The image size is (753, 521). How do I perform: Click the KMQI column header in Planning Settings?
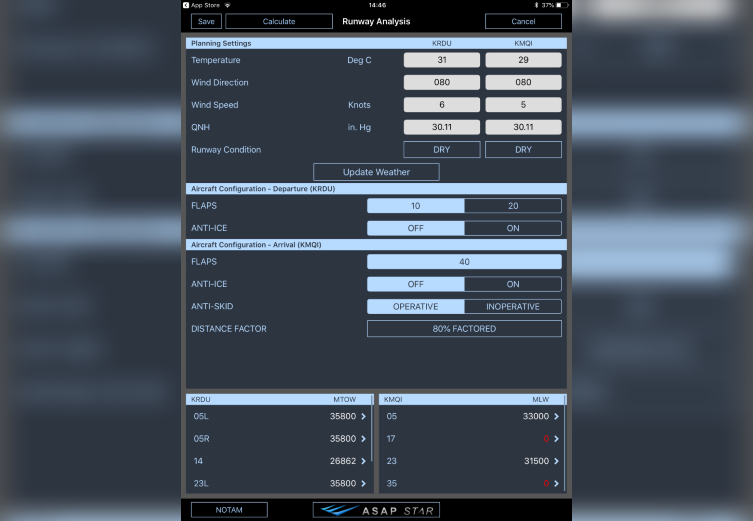coord(523,43)
